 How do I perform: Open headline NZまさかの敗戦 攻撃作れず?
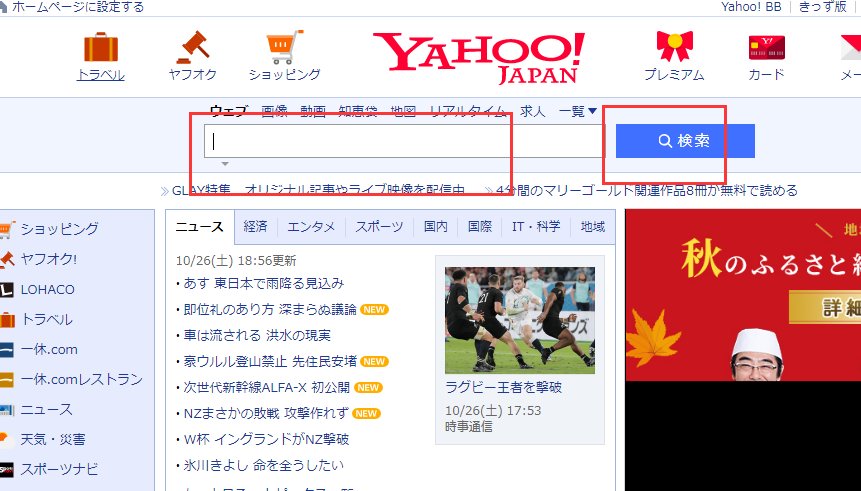coord(266,413)
